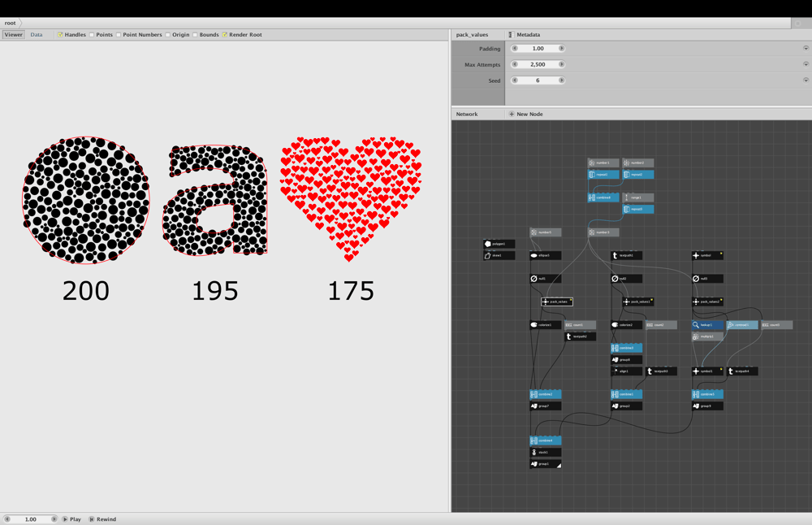Click the packed circle shape in viewer
Viewport: 812px width, 525px height.
pos(86,201)
